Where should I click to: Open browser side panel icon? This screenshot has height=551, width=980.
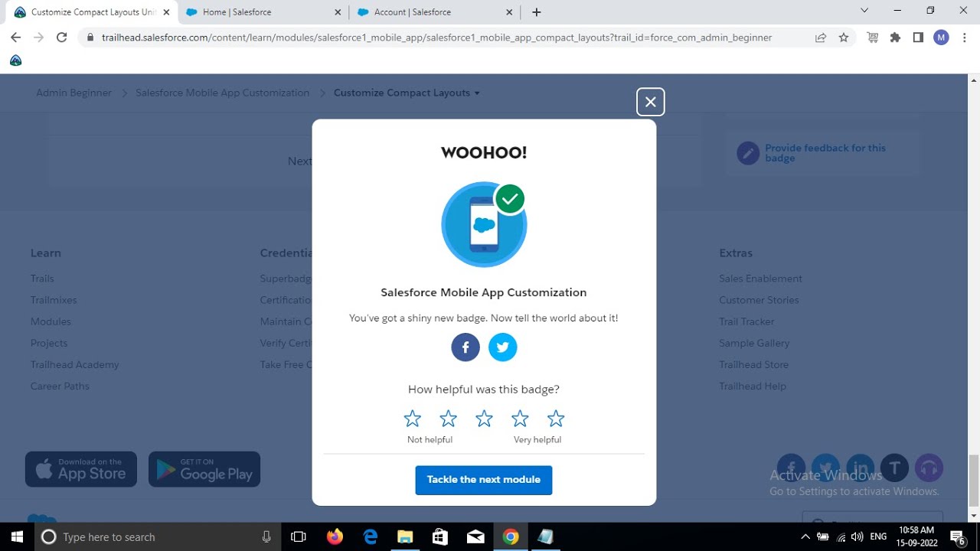(918, 37)
